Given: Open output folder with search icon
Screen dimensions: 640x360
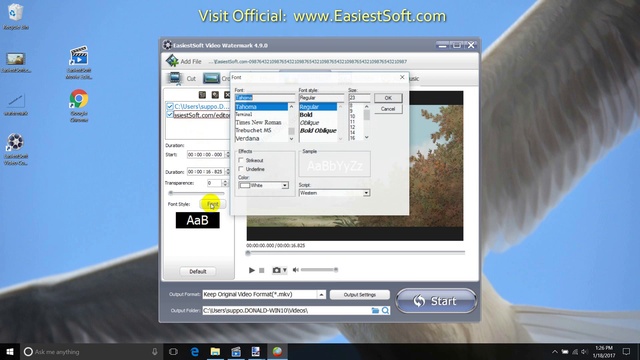Looking at the screenshot, I should [x=385, y=311].
